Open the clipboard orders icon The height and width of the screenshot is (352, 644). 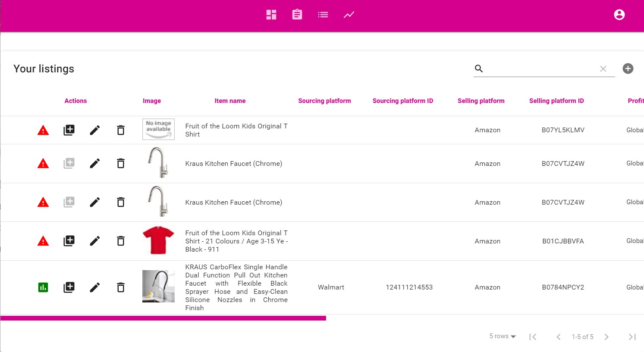coord(297,14)
